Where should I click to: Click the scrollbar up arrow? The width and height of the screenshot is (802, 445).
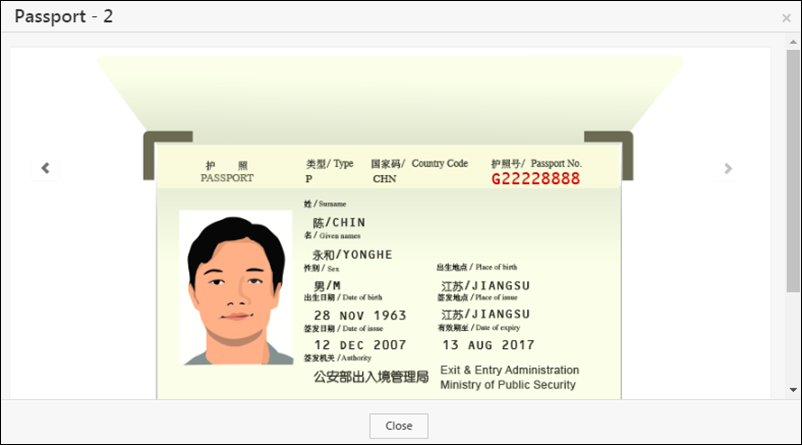pos(793,42)
